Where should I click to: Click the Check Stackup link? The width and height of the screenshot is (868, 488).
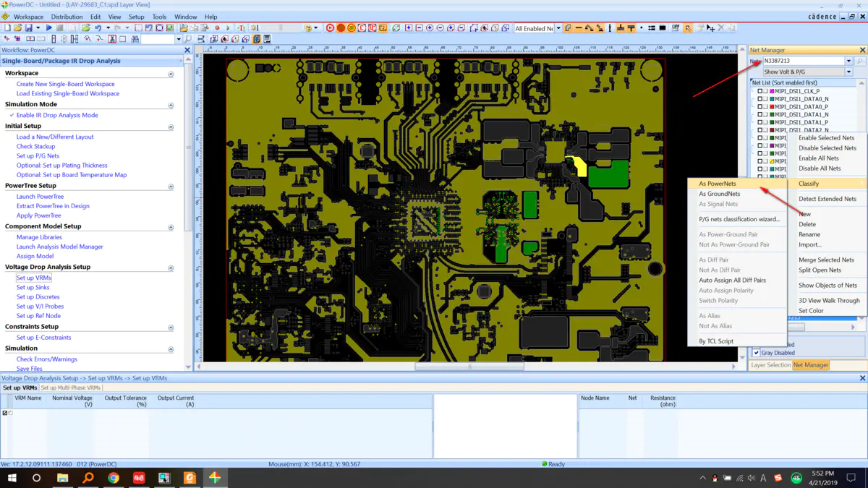[x=35, y=146]
